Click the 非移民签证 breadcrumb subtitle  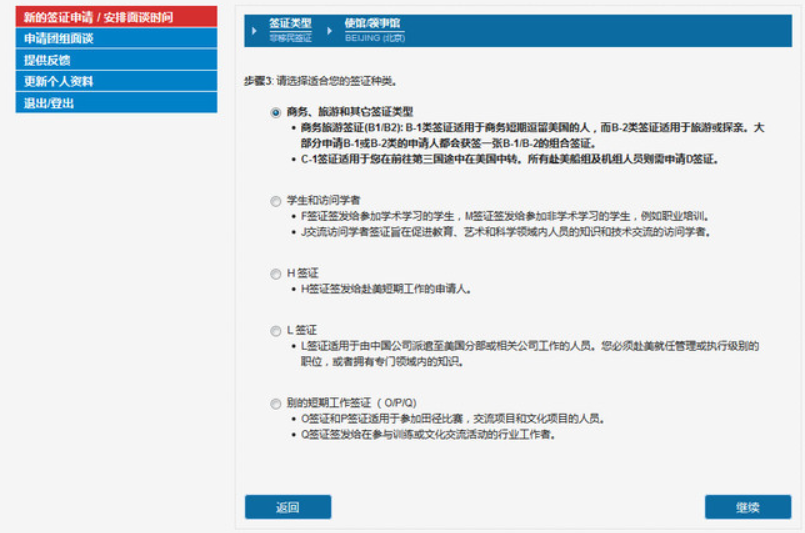coord(290,37)
